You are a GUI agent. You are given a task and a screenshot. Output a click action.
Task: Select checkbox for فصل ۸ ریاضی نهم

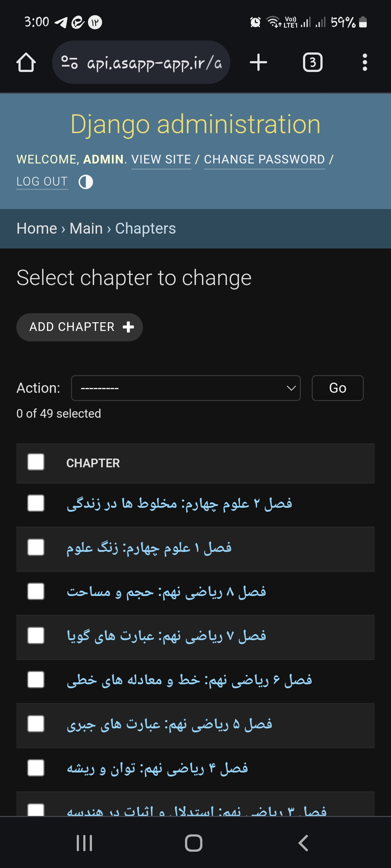[x=36, y=591]
